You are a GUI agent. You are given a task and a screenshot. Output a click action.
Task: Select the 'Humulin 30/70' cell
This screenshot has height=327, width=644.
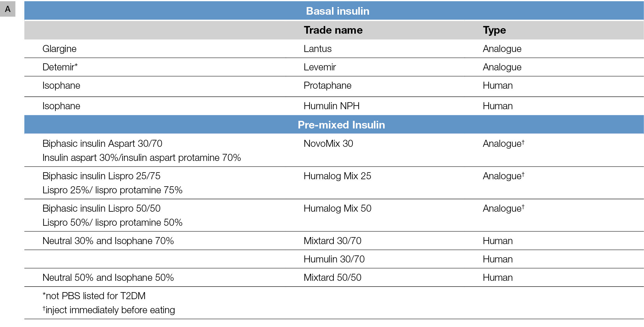pyautogui.click(x=334, y=259)
